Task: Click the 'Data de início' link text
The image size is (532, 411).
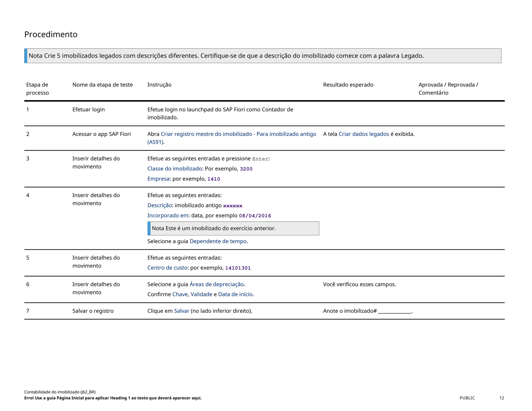Action: [235, 294]
